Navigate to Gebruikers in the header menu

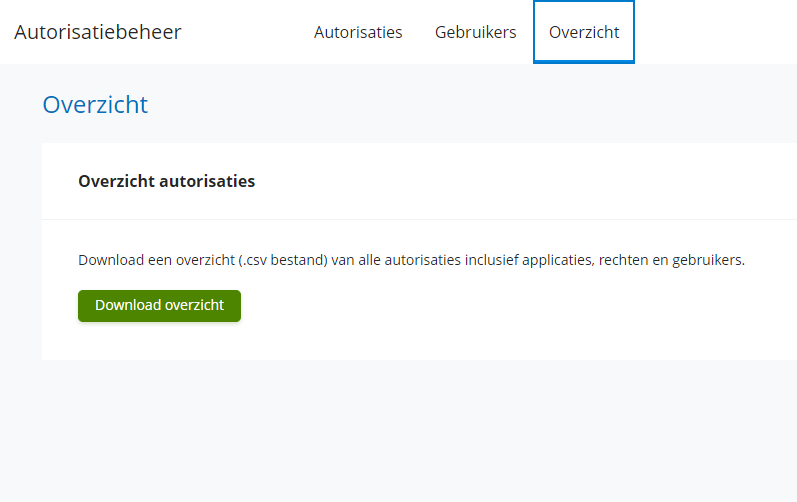pyautogui.click(x=475, y=32)
